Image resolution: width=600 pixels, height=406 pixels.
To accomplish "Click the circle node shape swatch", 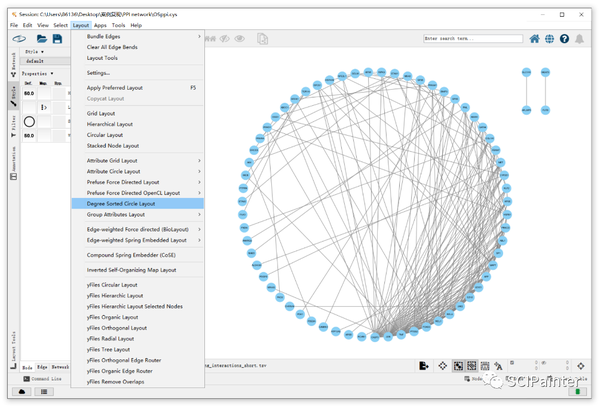I will (x=29, y=122).
